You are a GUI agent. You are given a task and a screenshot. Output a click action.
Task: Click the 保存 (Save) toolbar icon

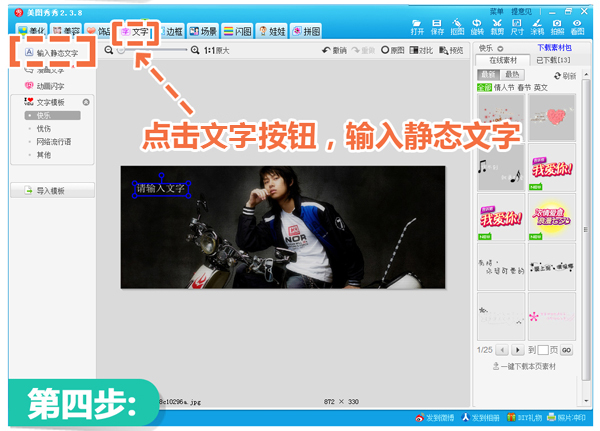click(x=438, y=26)
